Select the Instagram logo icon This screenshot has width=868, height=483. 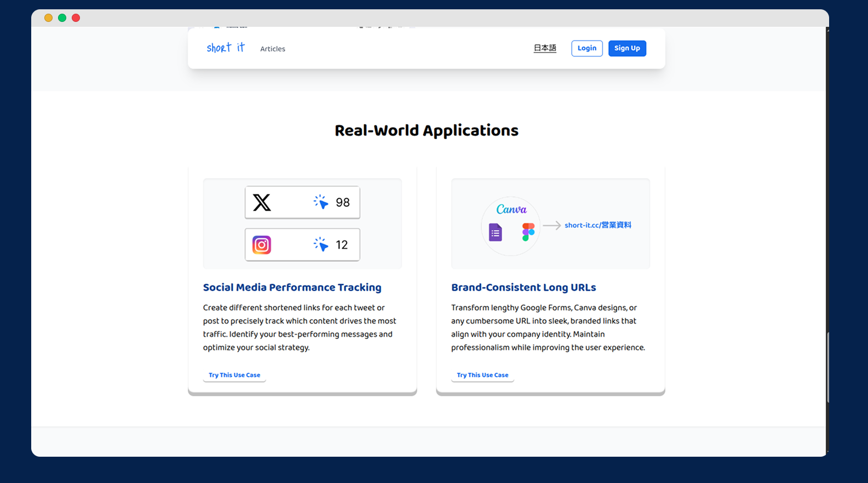pyautogui.click(x=262, y=245)
